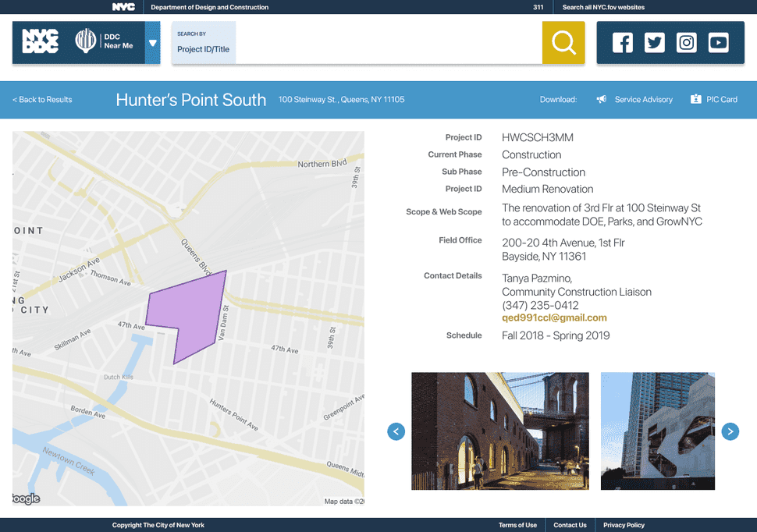Screen dimensions: 757x532
Task: Click Search all NYC.gov websites
Action: coord(603,7)
